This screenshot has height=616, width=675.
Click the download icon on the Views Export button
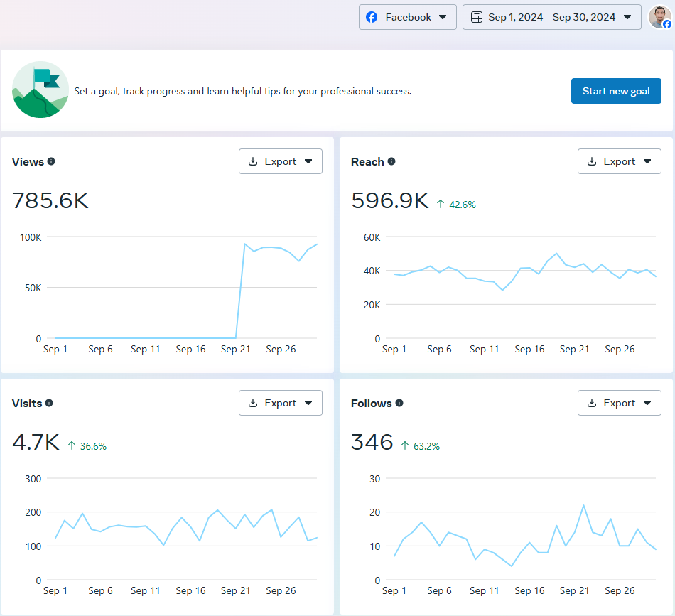click(252, 161)
